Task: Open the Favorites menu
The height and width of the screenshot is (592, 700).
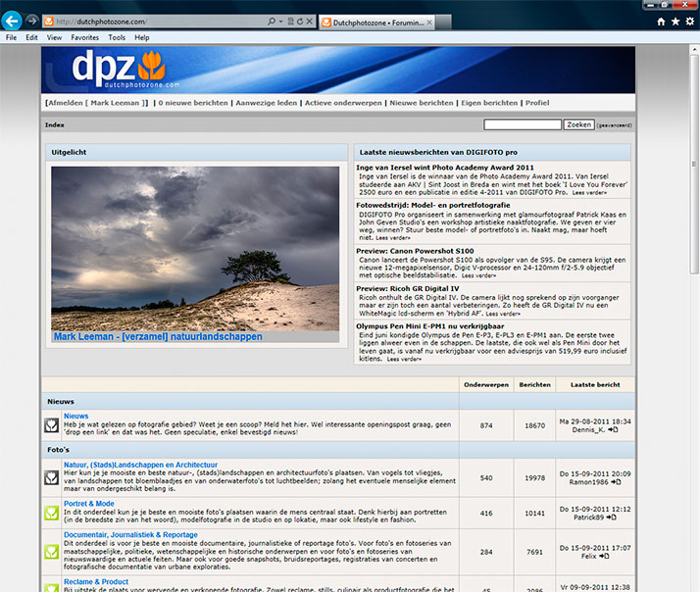Action: [85, 37]
